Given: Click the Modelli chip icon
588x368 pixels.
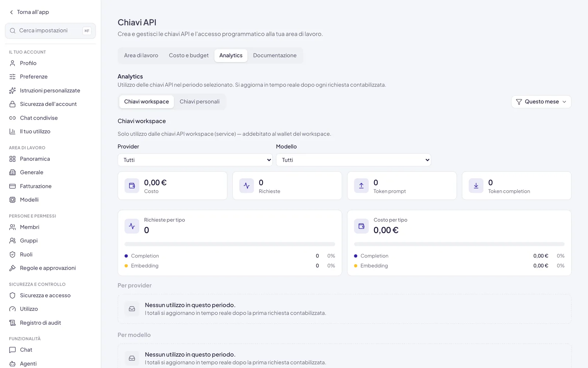Looking at the screenshot, I should point(12,200).
